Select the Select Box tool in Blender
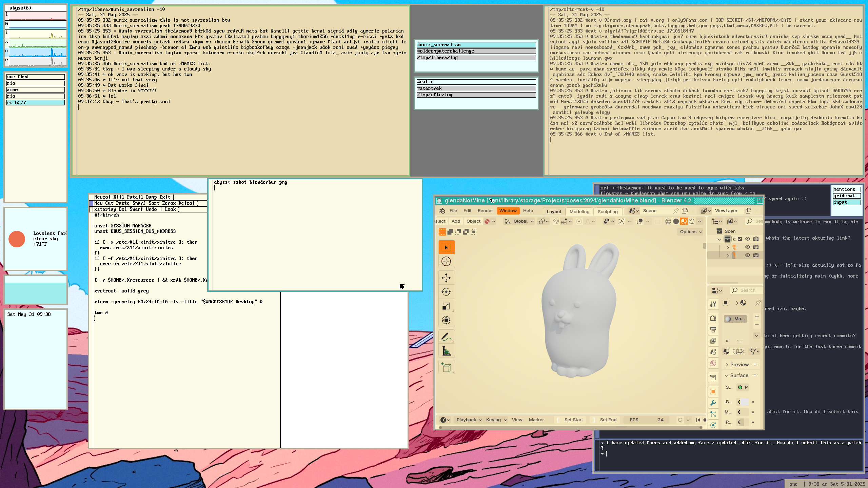 tap(446, 247)
